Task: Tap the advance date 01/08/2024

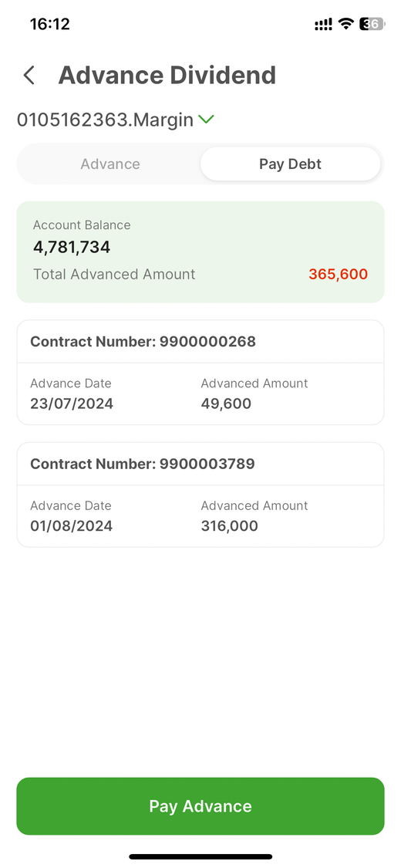Action: tap(72, 526)
